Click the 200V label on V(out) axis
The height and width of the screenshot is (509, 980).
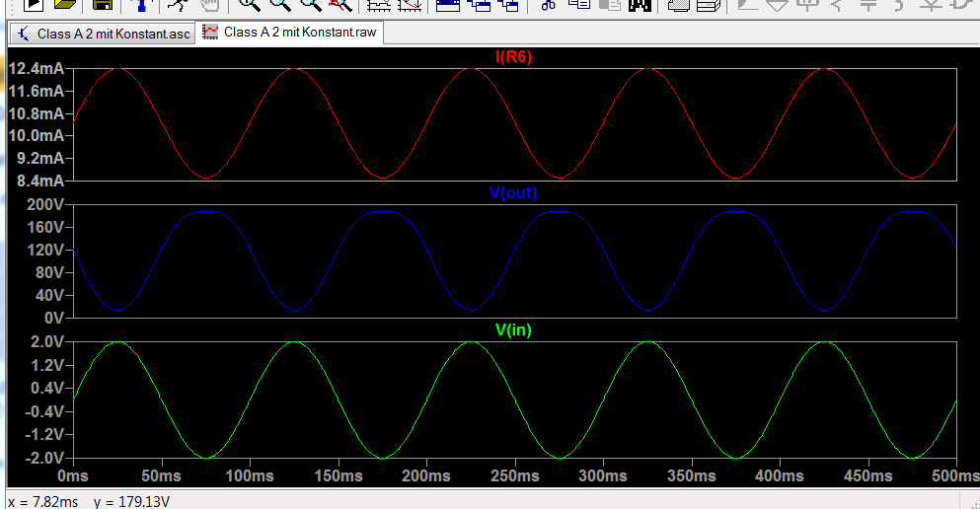[43, 205]
